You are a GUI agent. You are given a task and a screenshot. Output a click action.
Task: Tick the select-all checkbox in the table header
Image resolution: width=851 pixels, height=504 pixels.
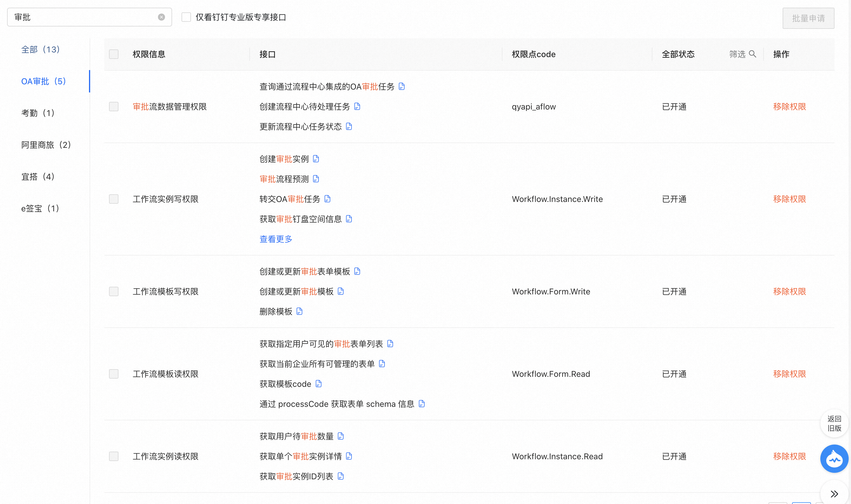114,54
